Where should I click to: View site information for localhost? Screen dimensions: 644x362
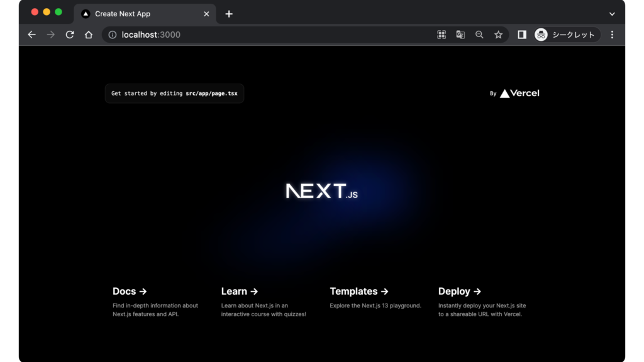112,35
